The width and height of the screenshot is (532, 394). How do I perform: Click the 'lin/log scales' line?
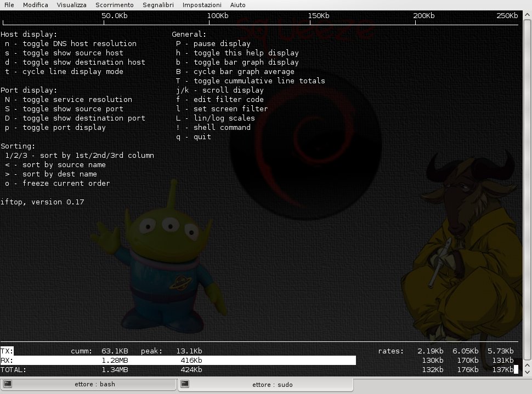[216, 118]
